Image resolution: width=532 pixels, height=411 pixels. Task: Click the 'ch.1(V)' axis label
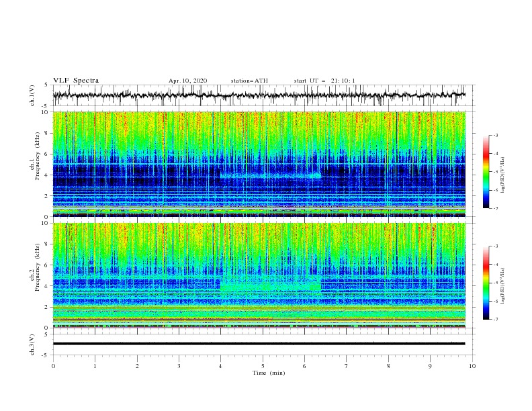tap(32, 95)
